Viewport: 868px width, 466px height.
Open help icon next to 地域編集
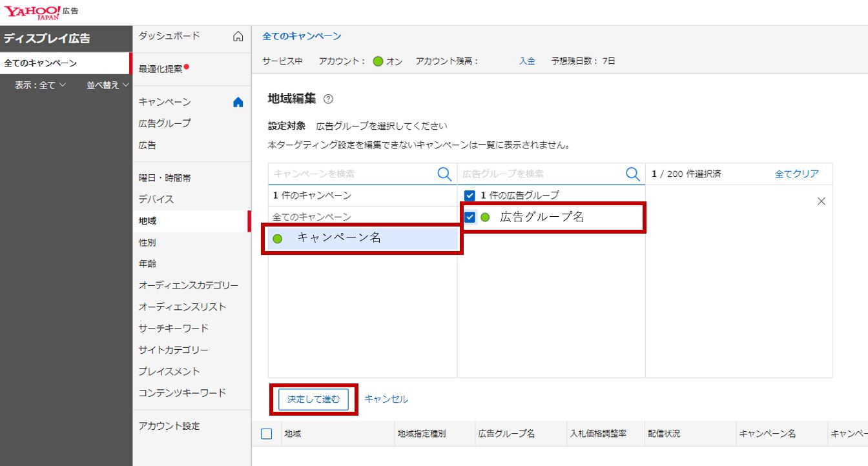[328, 99]
